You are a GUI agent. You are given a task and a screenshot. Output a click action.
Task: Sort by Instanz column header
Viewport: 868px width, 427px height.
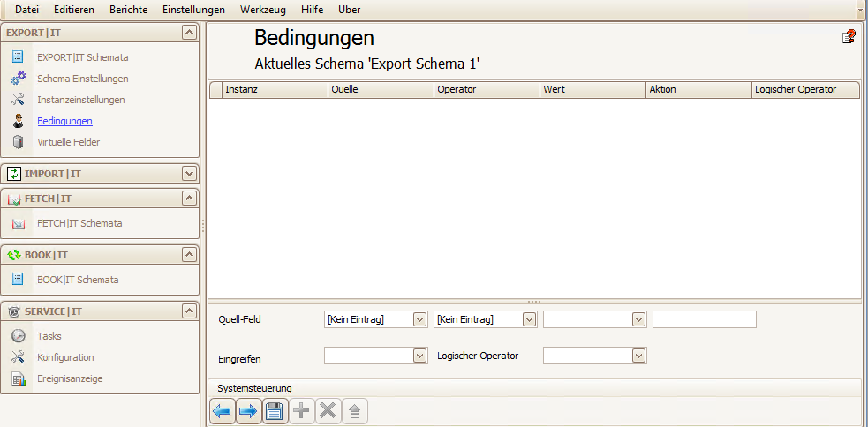pos(275,90)
